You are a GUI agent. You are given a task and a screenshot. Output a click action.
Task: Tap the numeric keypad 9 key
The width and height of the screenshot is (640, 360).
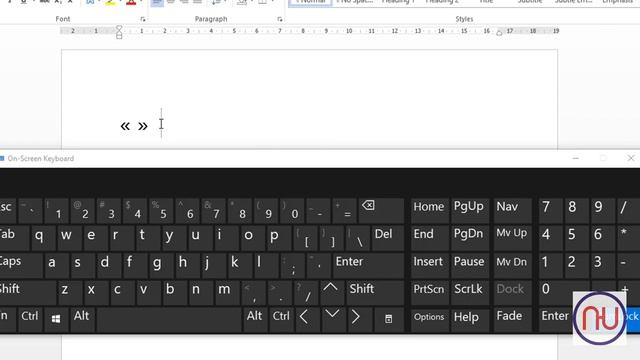coord(602,211)
